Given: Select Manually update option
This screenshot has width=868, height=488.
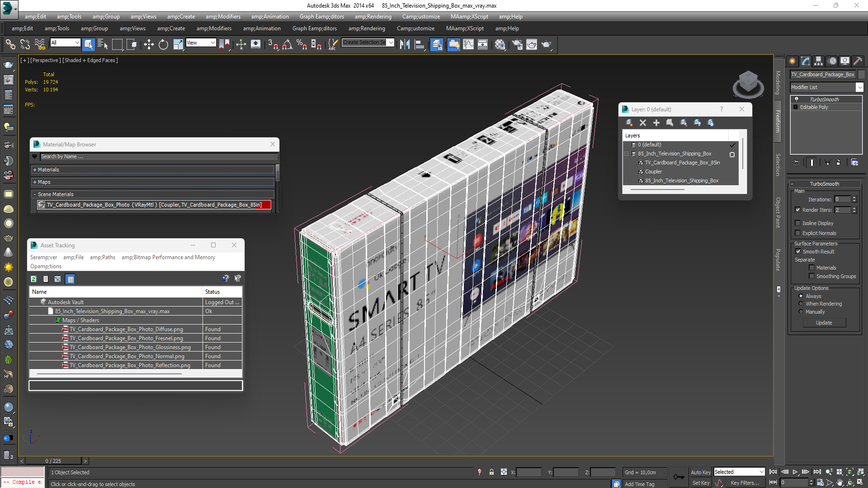Looking at the screenshot, I should tap(801, 311).
